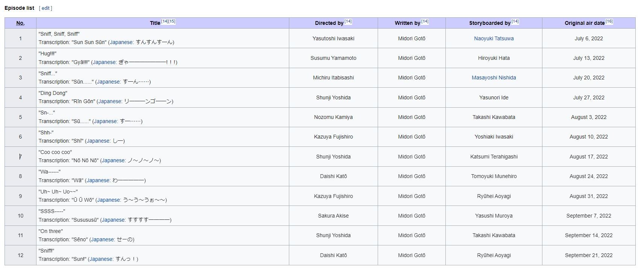Viewport: 644px width, 271px height.
Task: Click the Japanese link for episode 9
Action: click(108, 200)
